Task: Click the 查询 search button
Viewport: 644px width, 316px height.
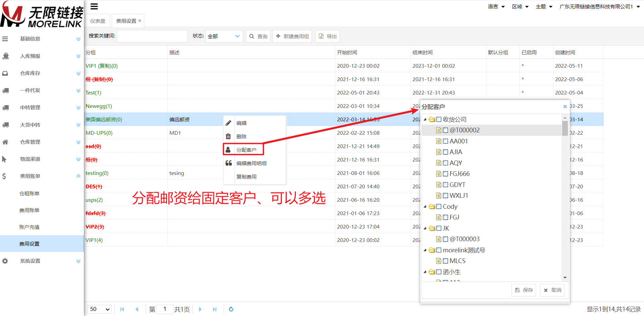Action: [259, 36]
